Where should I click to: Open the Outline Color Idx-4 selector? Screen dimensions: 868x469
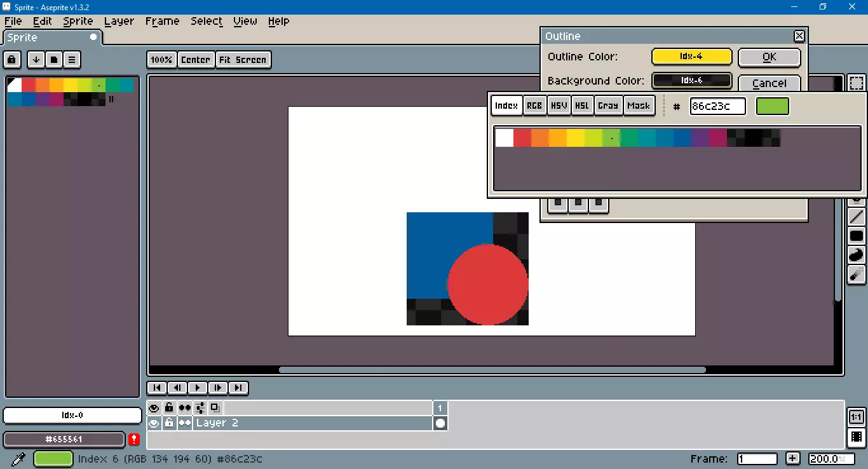pos(691,57)
